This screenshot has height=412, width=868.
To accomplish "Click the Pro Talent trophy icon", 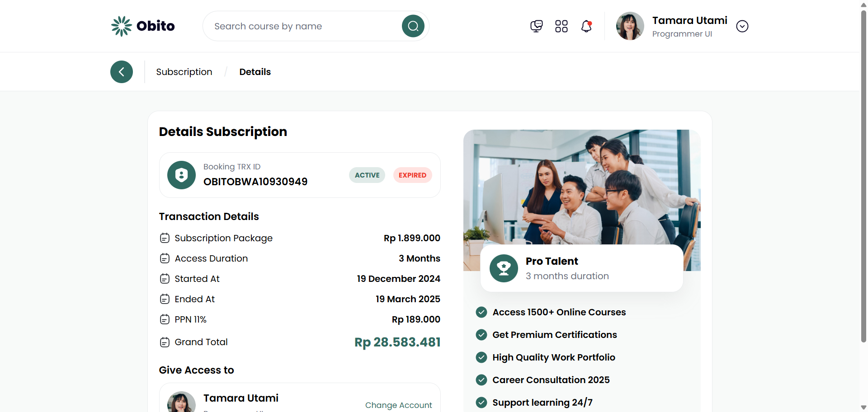I will (504, 268).
